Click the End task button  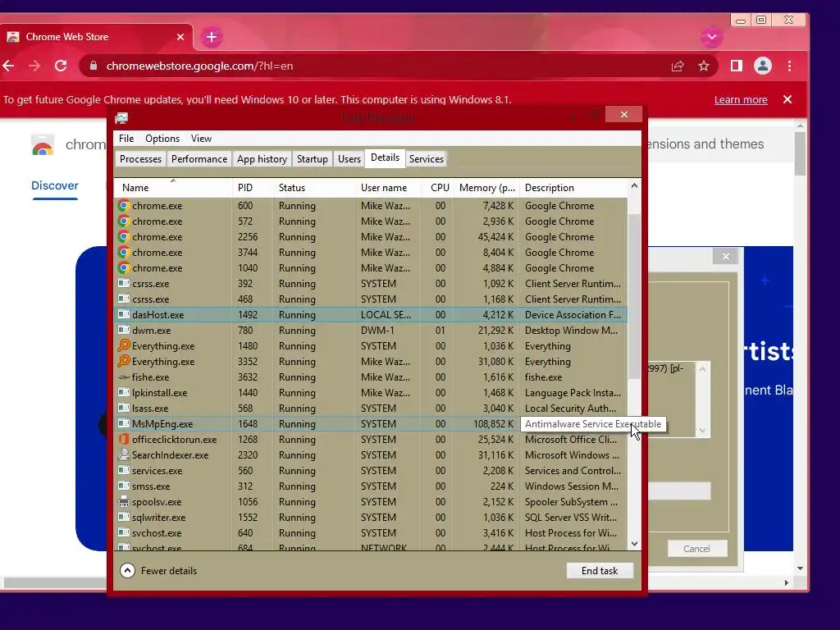pos(600,571)
